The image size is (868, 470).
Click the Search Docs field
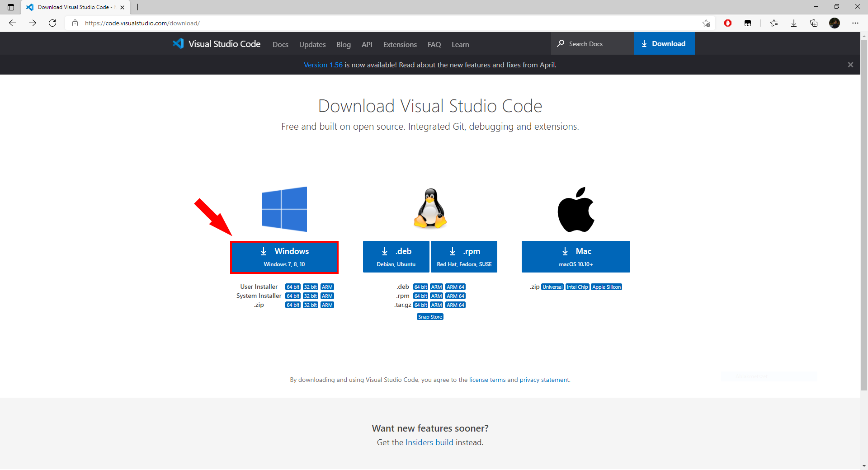[x=592, y=44]
